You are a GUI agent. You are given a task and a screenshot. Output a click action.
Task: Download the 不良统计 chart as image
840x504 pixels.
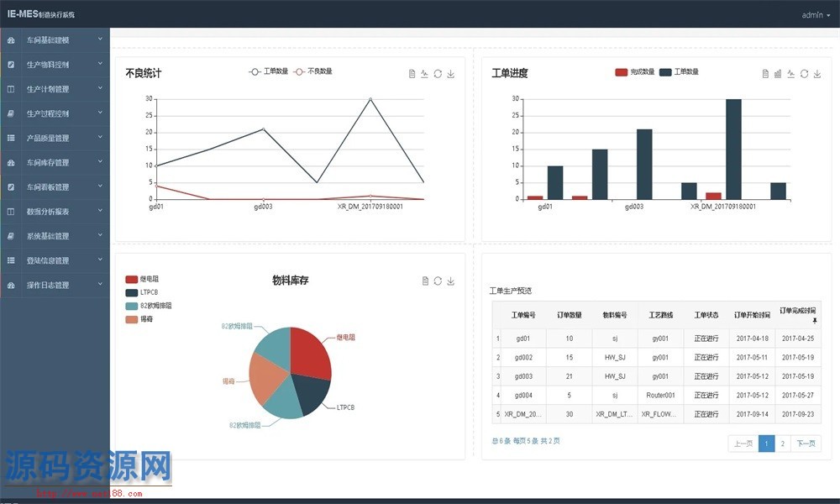450,74
